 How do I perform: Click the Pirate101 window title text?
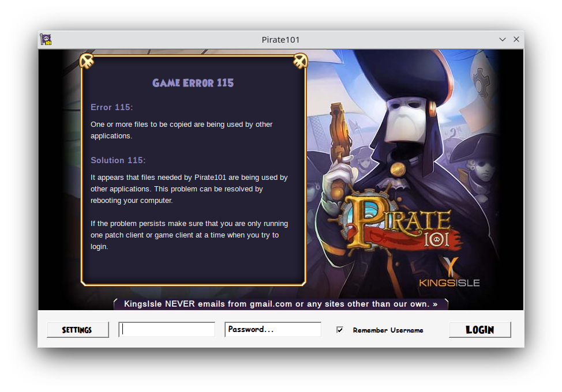(x=280, y=40)
